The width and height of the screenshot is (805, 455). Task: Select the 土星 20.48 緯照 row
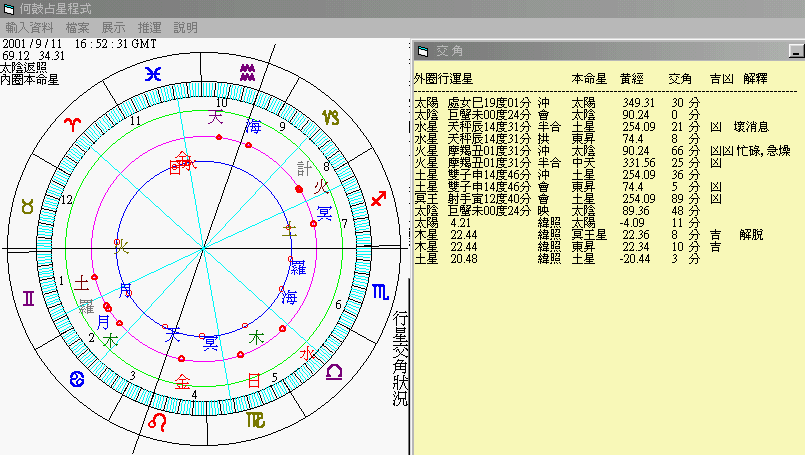coord(557,259)
